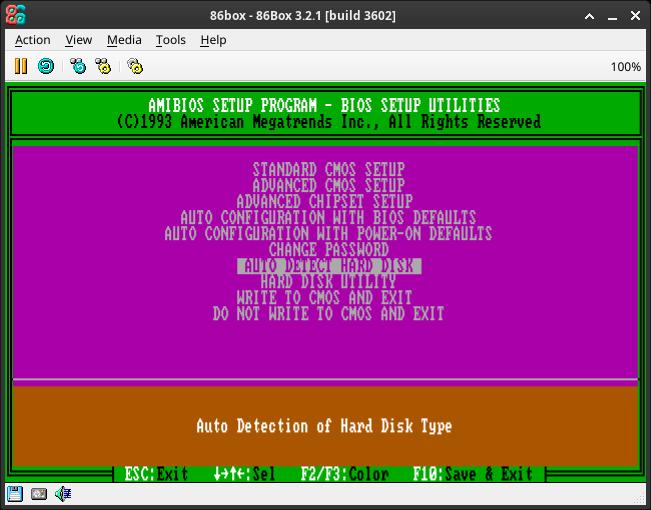Select AUTO CONFIGURATION WITH POWER-ON DEFAULTS
Screen dimensions: 651x510
328,234
